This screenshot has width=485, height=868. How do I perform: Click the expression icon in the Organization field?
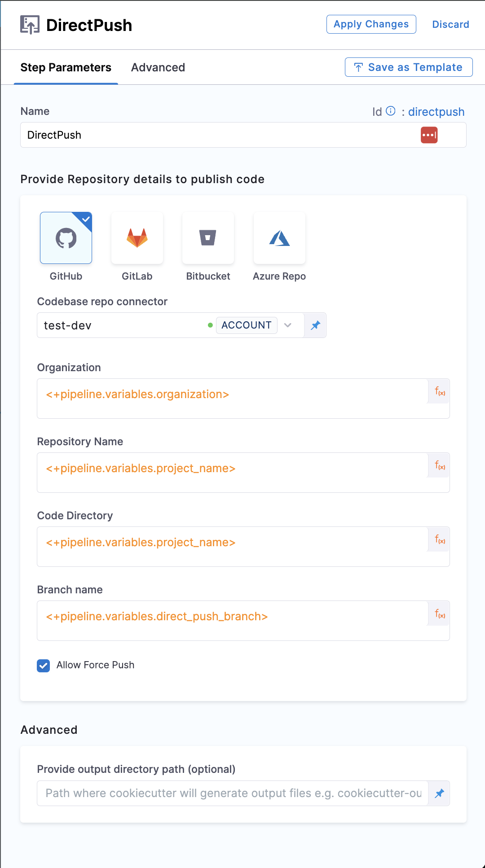coord(440,391)
